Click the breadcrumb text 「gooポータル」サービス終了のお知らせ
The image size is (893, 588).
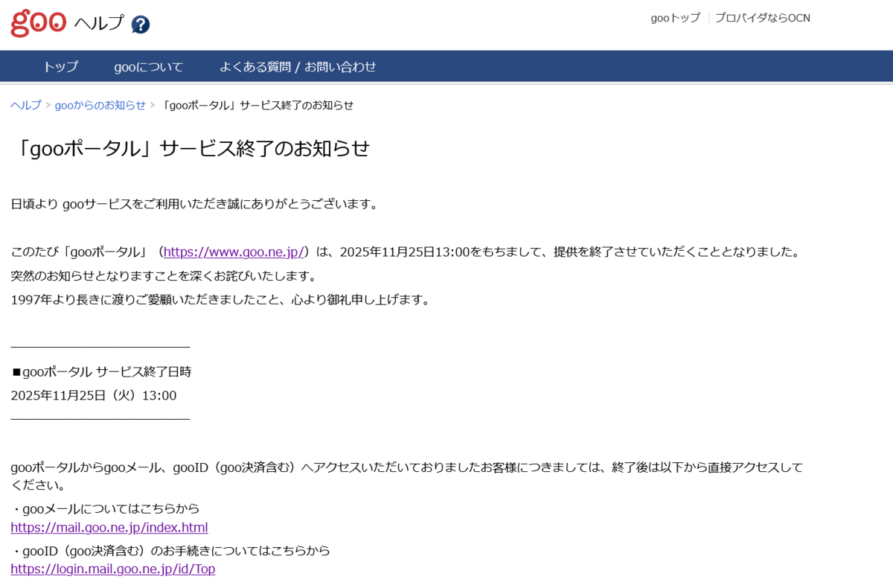(x=257, y=105)
